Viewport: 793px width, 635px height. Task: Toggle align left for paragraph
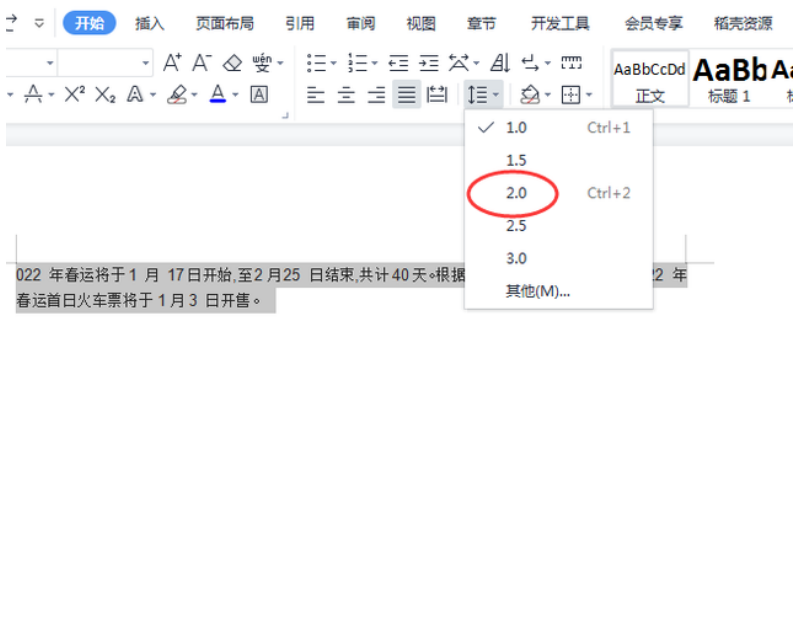316,95
